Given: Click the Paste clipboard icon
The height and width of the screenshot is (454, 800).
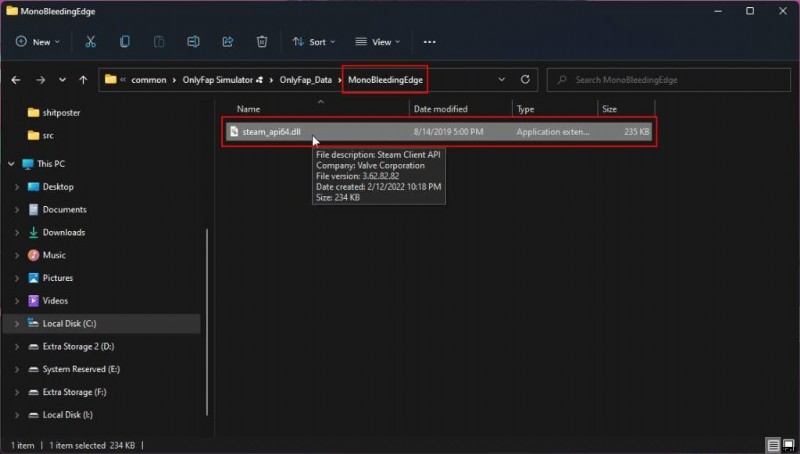Looking at the screenshot, I should coord(159,42).
